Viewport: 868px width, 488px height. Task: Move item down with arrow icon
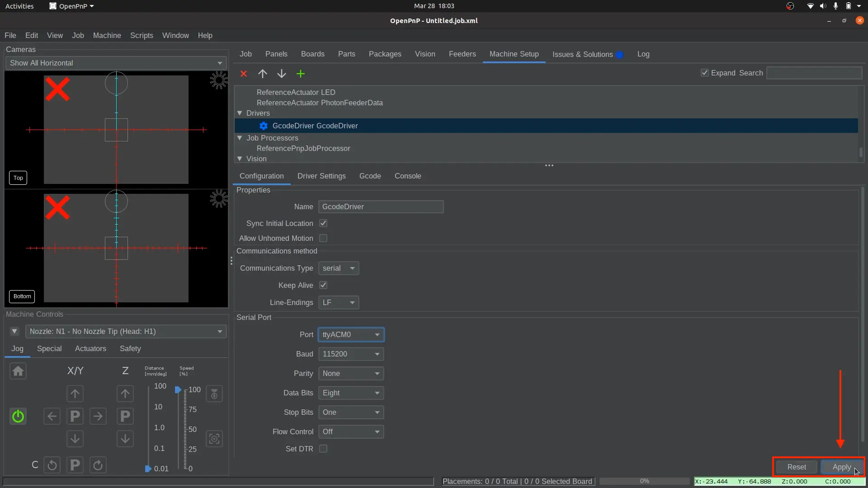click(x=282, y=74)
